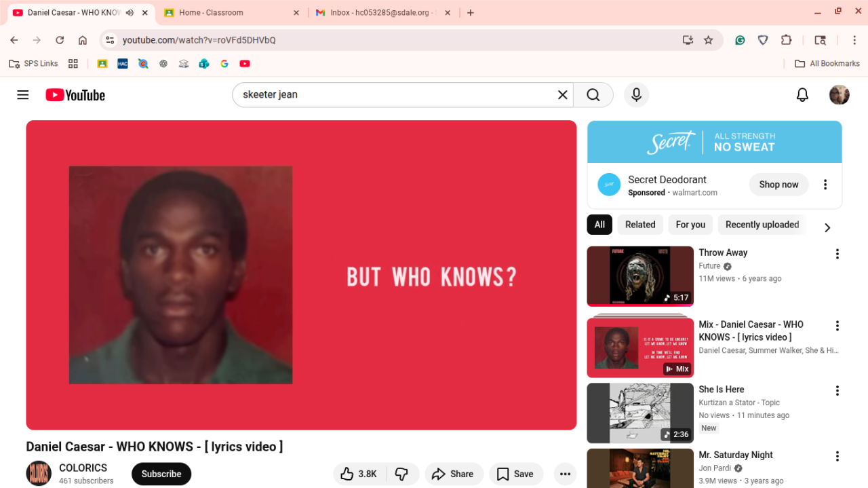Open the Mr. Saturday Night video title

tap(736, 455)
